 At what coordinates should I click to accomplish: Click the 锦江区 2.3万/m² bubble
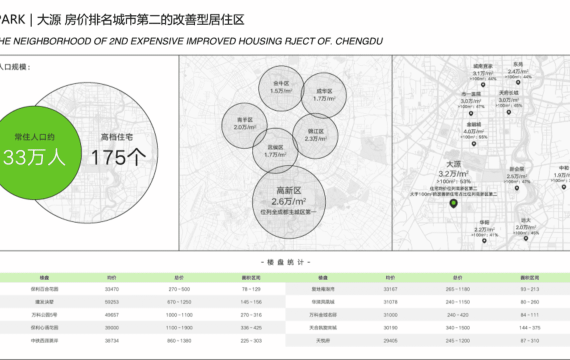[x=315, y=136]
